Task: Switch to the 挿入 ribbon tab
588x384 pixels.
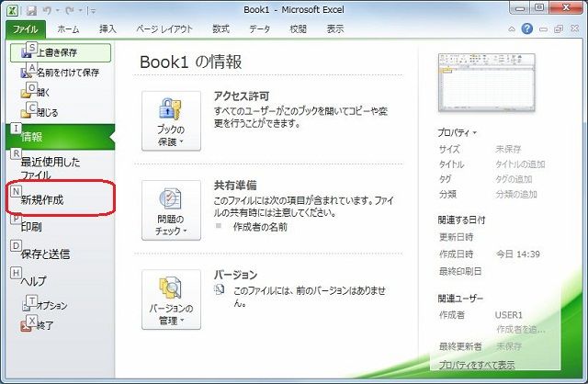Action: click(x=107, y=29)
